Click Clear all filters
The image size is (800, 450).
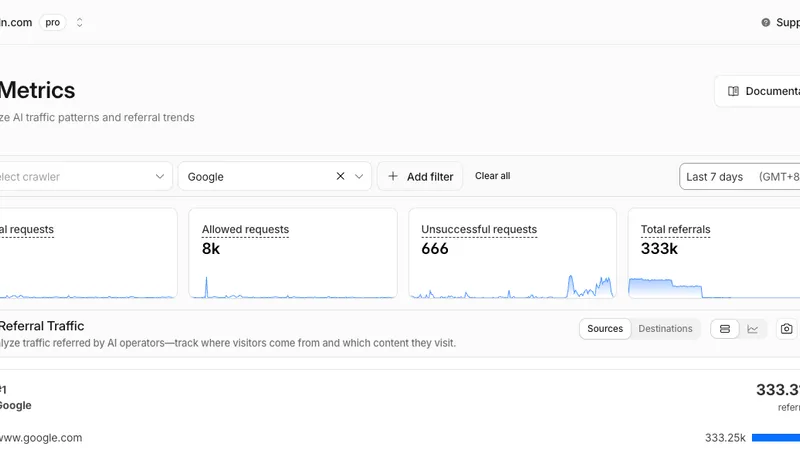click(x=492, y=176)
